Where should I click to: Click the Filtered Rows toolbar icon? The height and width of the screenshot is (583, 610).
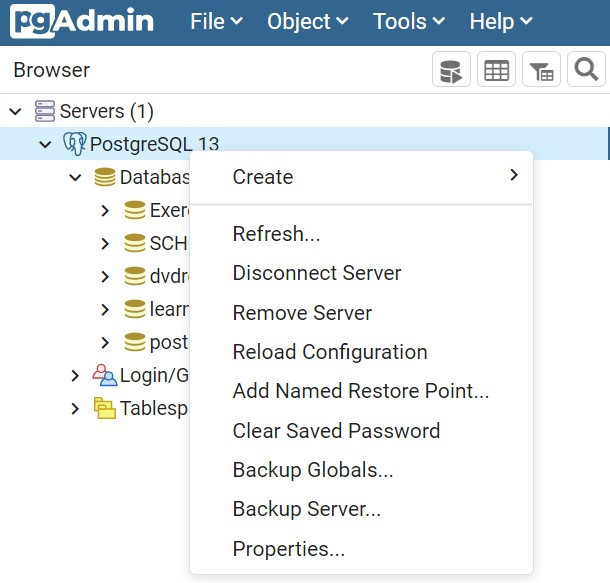point(541,69)
